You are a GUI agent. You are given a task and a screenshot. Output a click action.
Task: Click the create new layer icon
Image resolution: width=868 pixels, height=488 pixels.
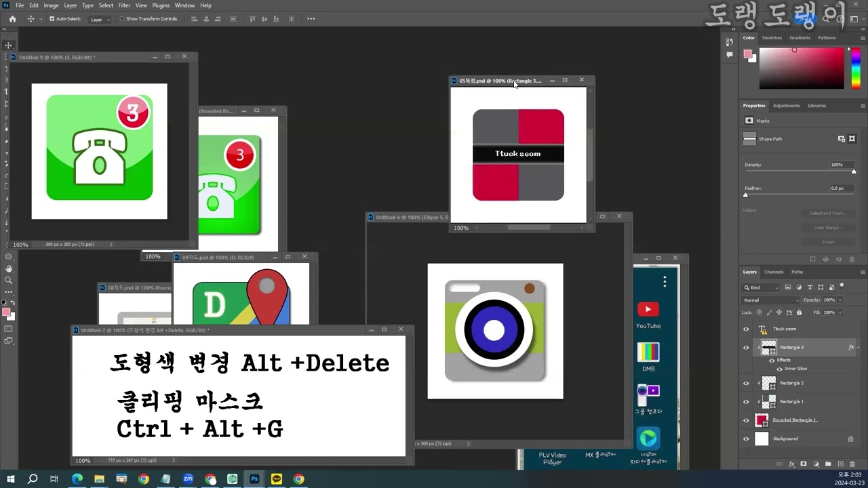840,464
